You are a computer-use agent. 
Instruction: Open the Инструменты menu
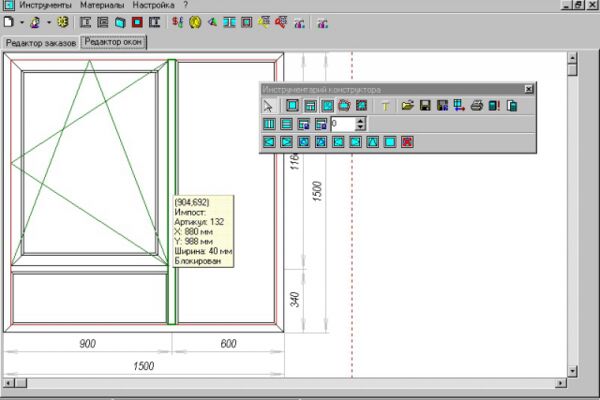click(45, 5)
